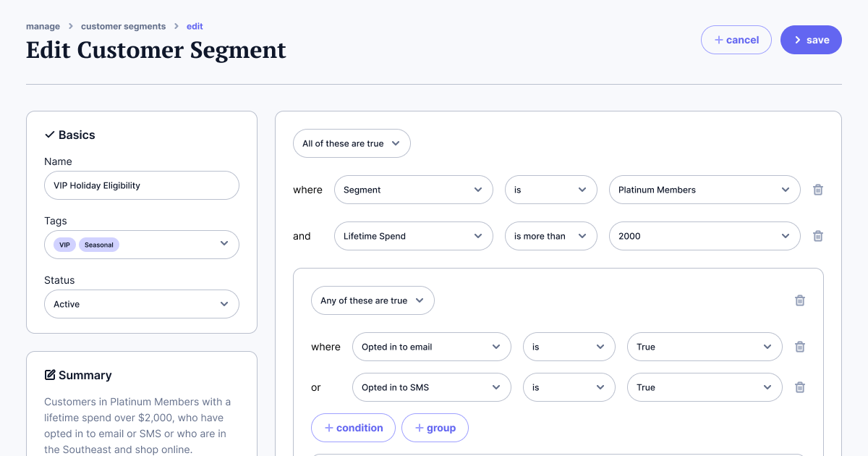This screenshot has height=456, width=868.
Task: Open the Opted in to SMS dropdown
Action: [432, 387]
